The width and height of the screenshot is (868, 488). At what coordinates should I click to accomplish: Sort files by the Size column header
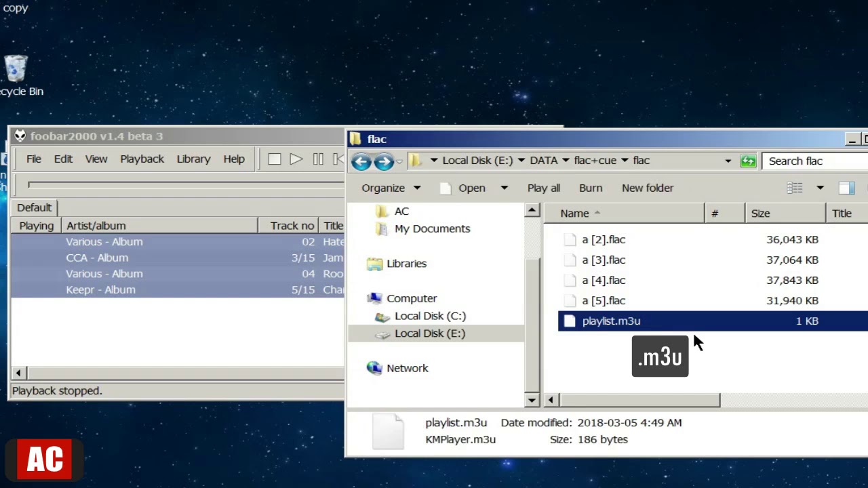(787, 213)
